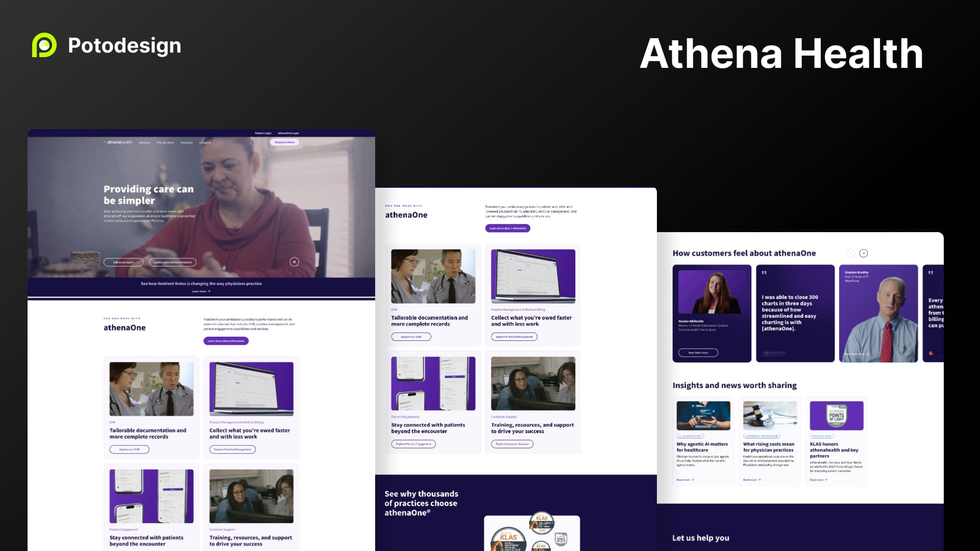980x551 pixels.
Task: Open the phones thumbnail in hero page mockup
Action: [x=152, y=496]
